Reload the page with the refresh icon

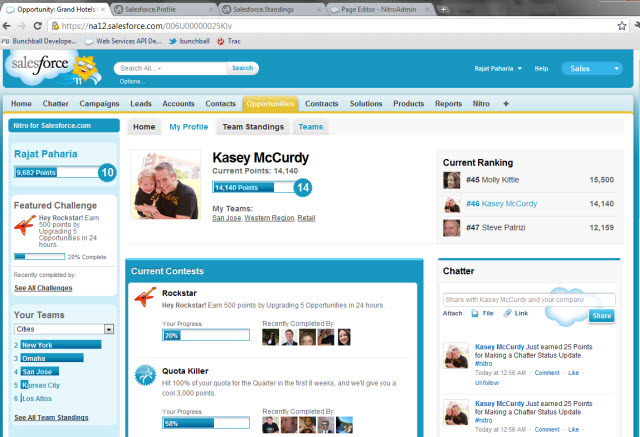coord(38,26)
